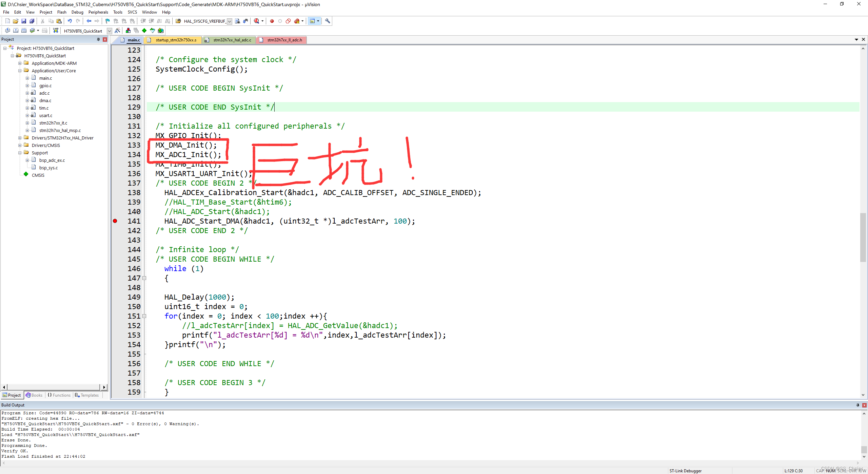Open the Peripherals menu
This screenshot has width=868, height=474.
point(98,12)
